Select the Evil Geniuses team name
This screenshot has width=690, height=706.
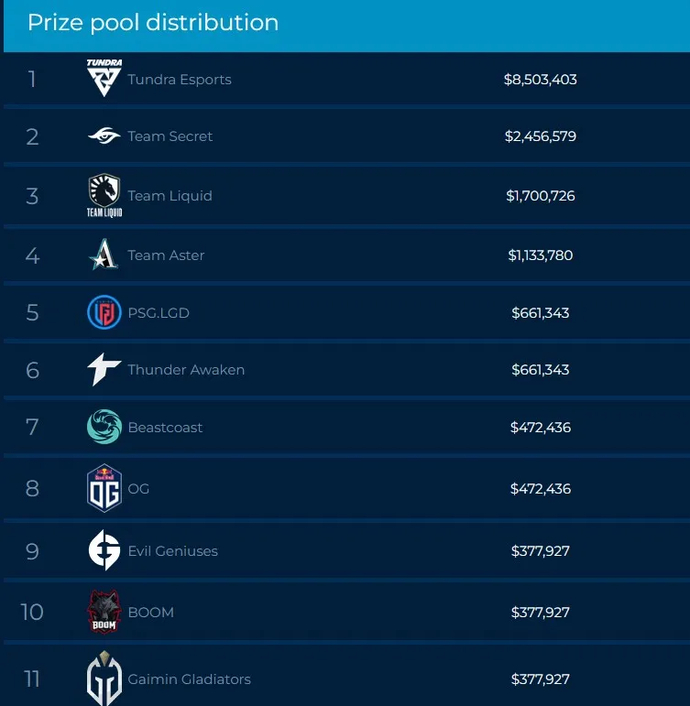(x=172, y=551)
